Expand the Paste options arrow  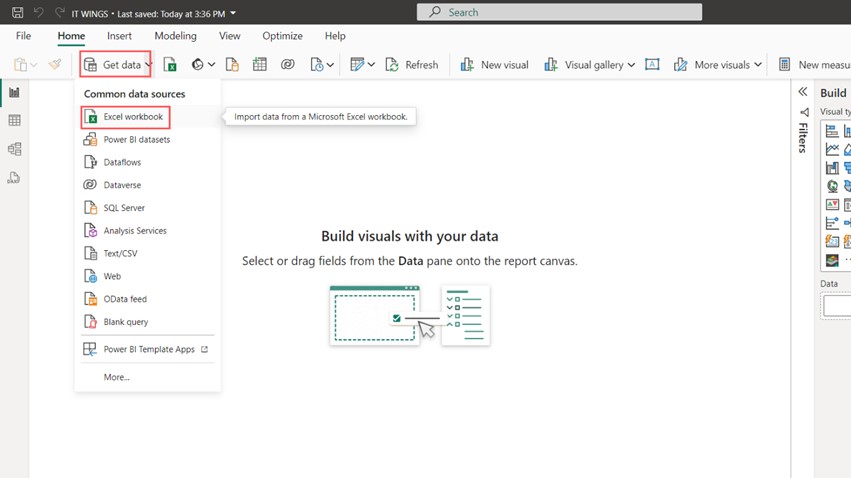click(x=34, y=65)
